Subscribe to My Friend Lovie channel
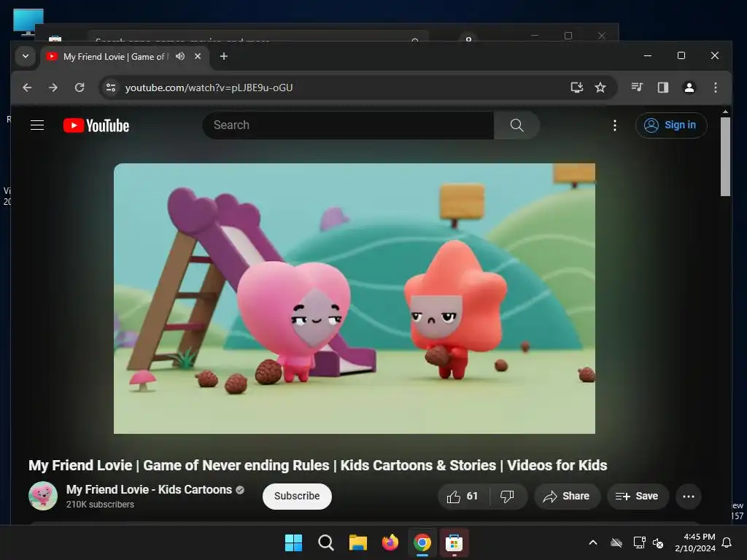The width and height of the screenshot is (747, 560). click(x=297, y=496)
